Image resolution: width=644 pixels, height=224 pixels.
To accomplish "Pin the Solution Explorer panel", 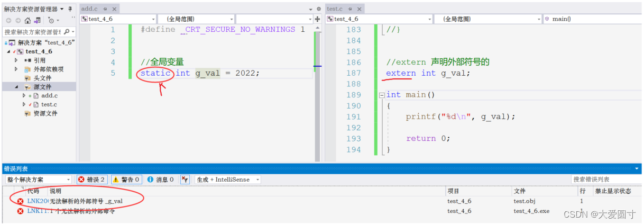I will point(70,9).
